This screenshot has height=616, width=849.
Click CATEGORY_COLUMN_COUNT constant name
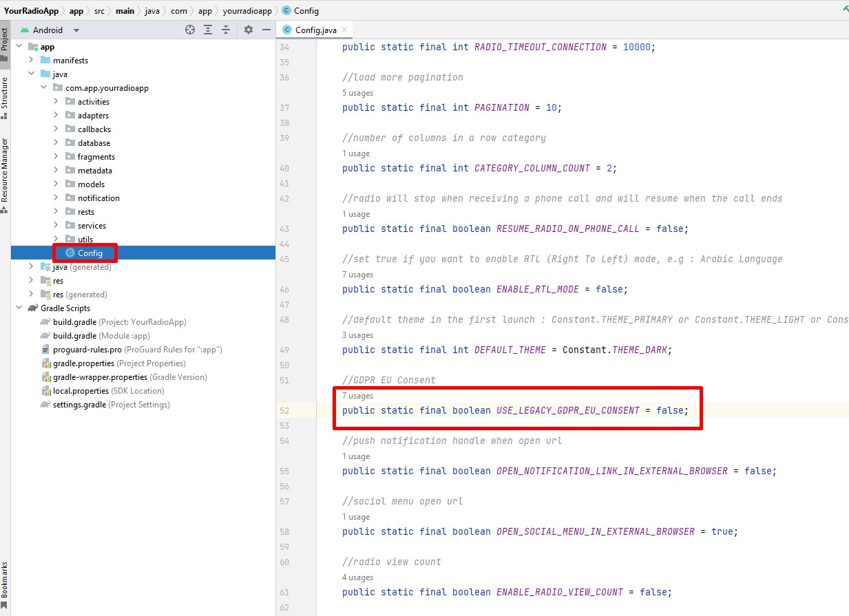(532, 169)
